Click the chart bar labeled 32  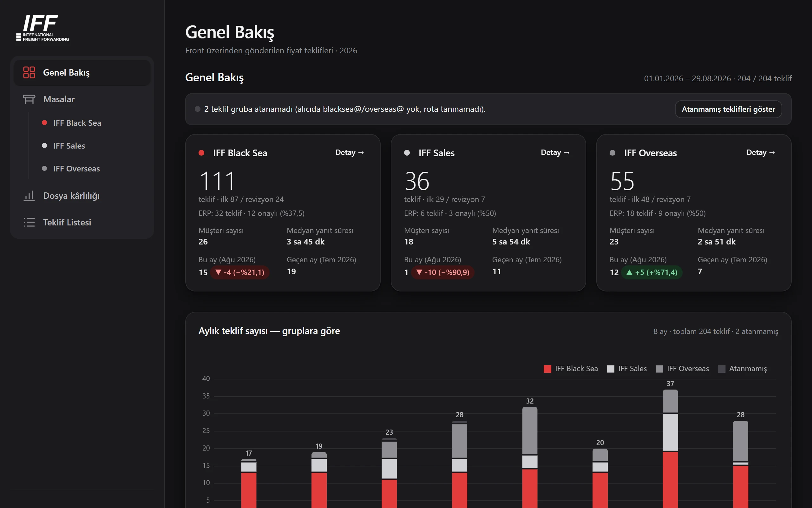pyautogui.click(x=530, y=457)
